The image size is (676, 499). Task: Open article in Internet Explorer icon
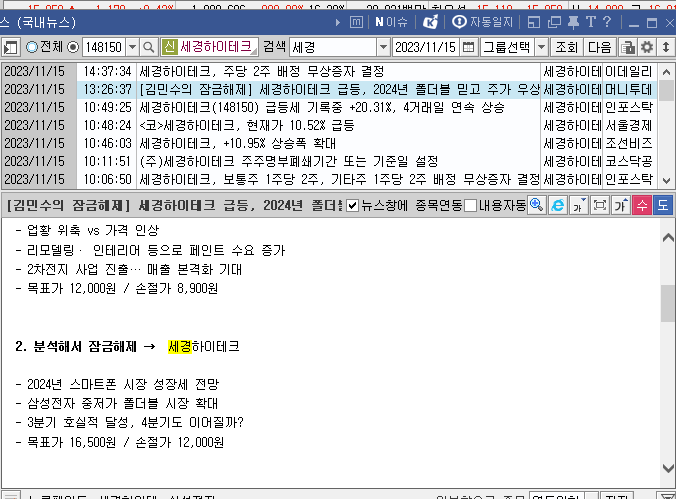[557, 205]
